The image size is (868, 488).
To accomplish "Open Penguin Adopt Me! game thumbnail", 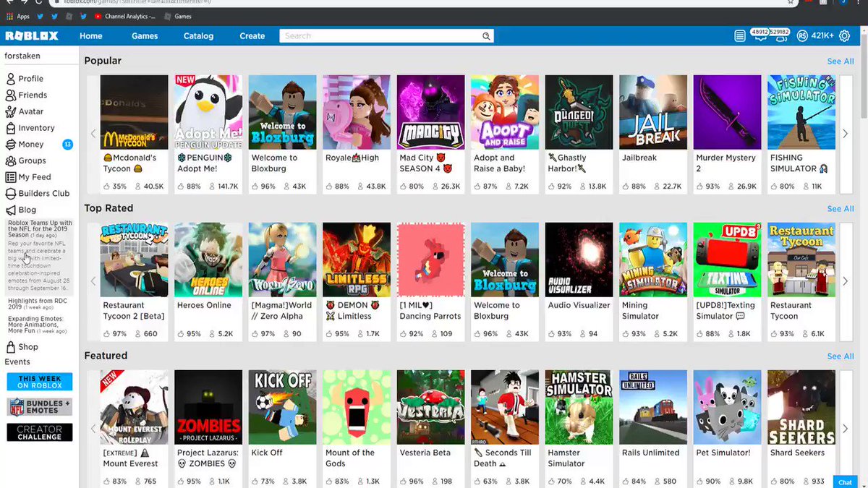I will click(208, 112).
